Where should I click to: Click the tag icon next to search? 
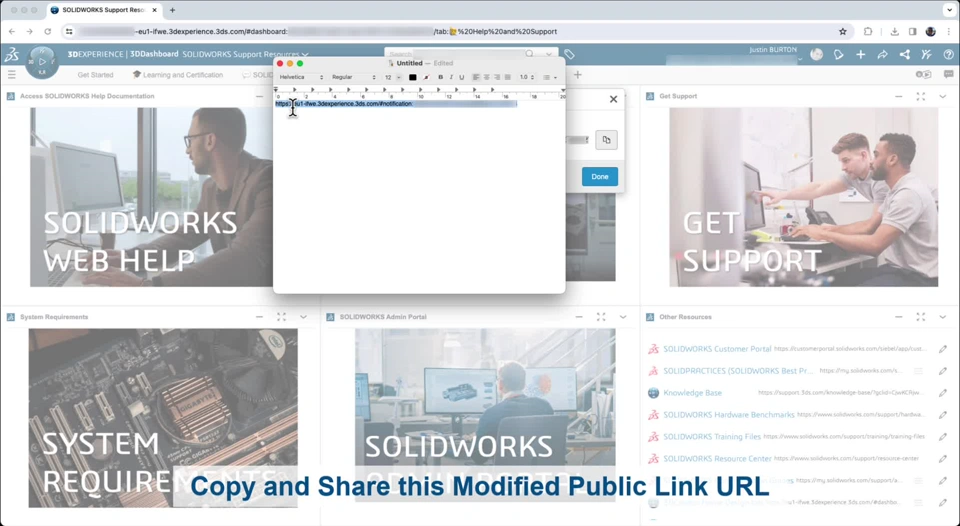(569, 54)
